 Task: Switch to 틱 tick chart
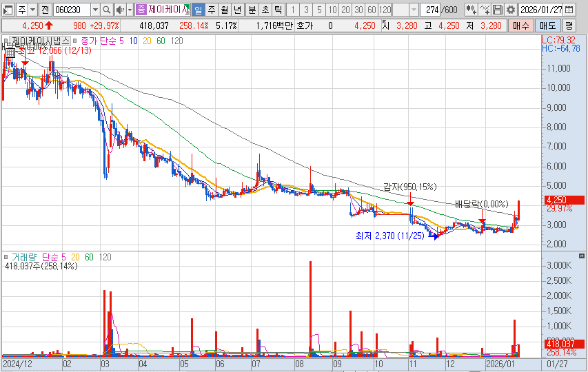click(278, 10)
